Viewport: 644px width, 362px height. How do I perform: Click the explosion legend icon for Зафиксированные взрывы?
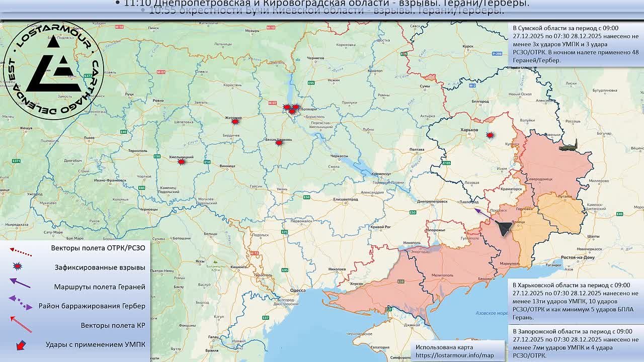click(x=18, y=266)
